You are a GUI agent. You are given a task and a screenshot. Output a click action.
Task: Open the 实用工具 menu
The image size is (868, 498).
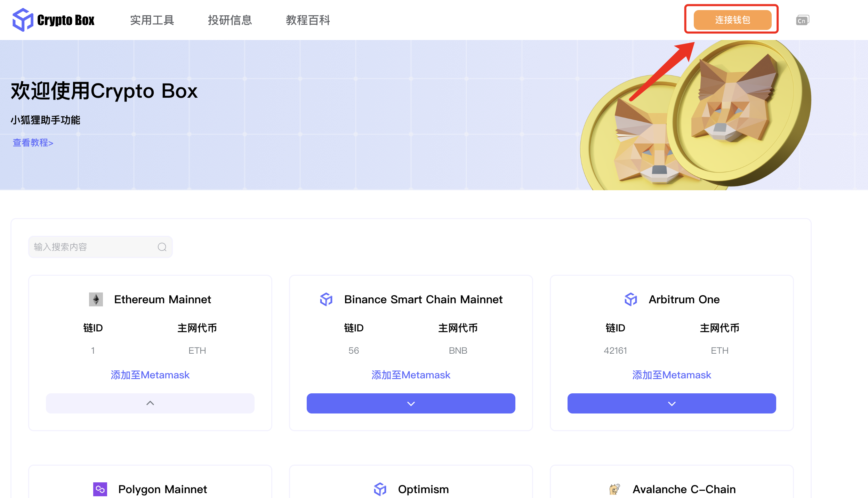point(152,20)
